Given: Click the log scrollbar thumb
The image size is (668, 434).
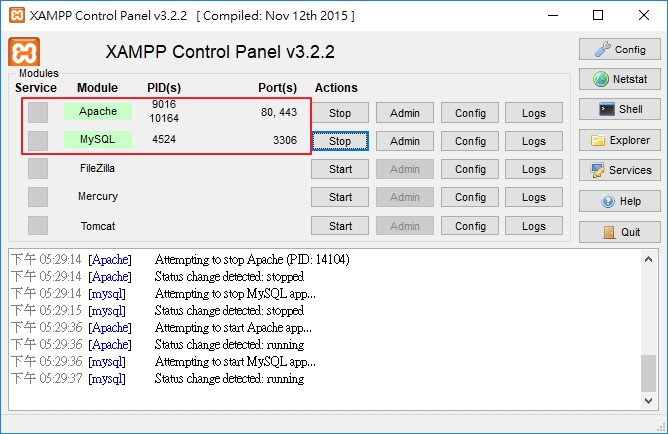Looking at the screenshot, I should [648, 373].
